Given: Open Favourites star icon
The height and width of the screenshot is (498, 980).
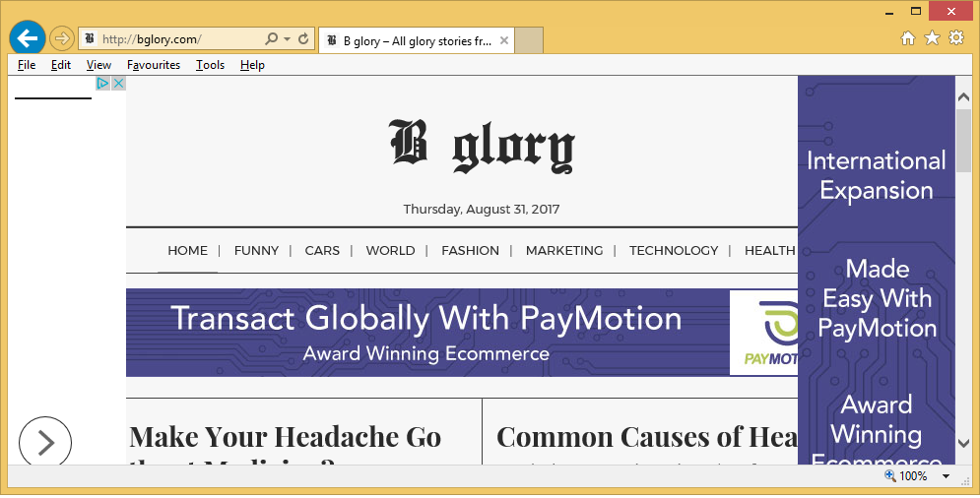Looking at the screenshot, I should pyautogui.click(x=932, y=38).
